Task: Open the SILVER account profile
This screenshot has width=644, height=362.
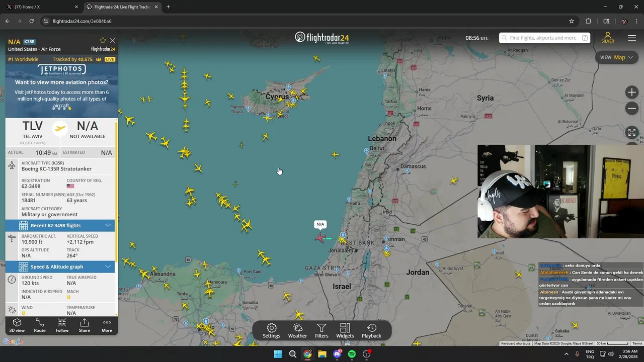Action: click(608, 38)
